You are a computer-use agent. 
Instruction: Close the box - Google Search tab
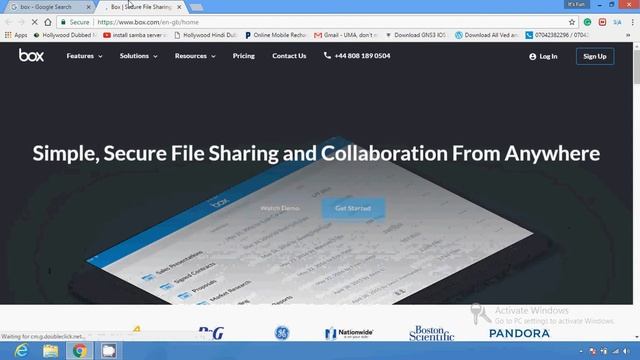tap(89, 7)
